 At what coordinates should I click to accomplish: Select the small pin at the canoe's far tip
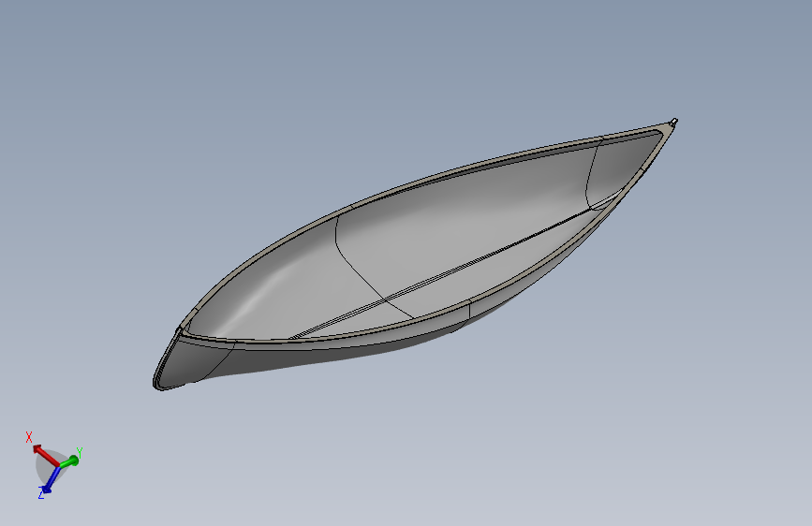673,122
